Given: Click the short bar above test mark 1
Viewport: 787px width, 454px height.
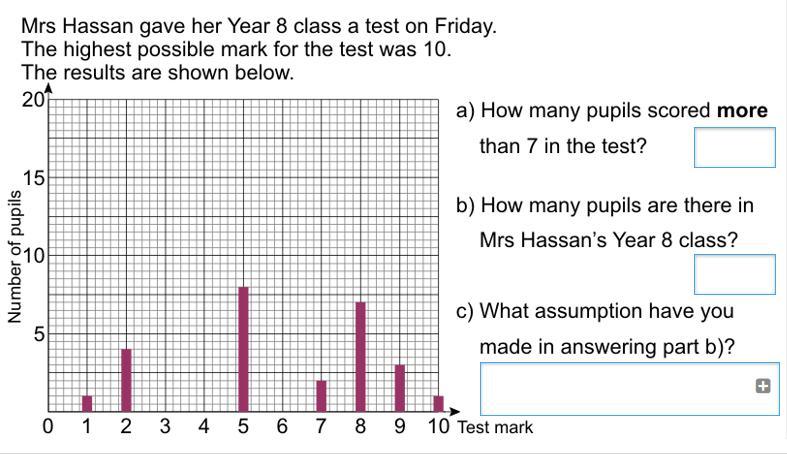Looking at the screenshot, I should [x=87, y=404].
